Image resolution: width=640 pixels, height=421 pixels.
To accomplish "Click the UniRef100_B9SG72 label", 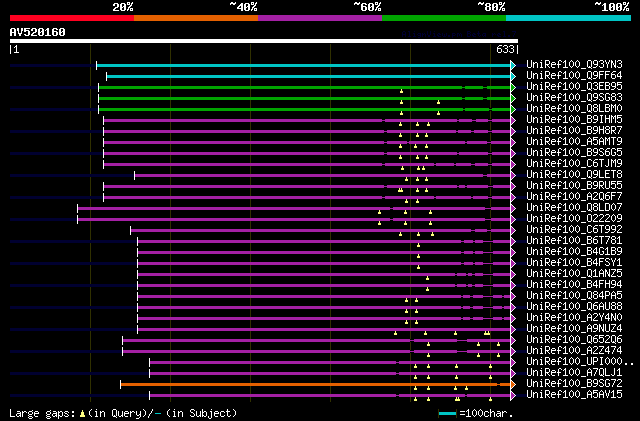I will pyautogui.click(x=574, y=384).
